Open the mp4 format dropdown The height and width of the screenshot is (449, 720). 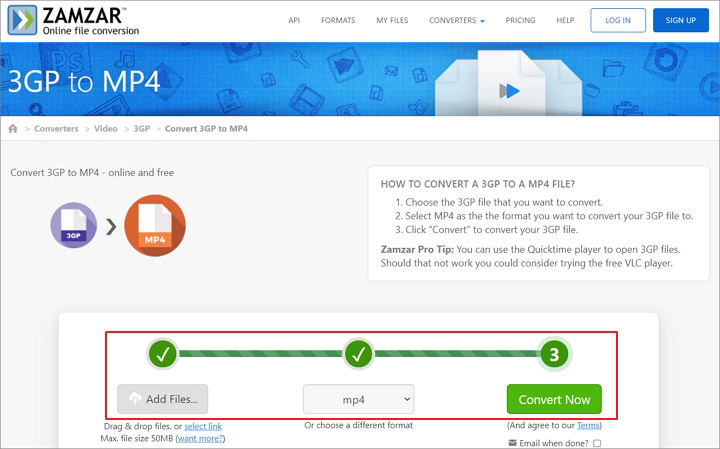point(358,399)
